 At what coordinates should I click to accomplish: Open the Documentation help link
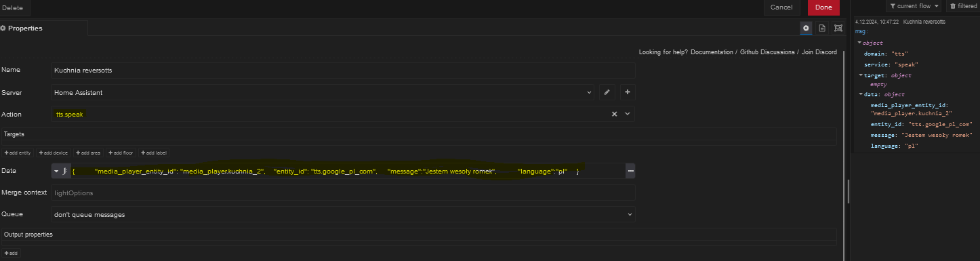712,52
